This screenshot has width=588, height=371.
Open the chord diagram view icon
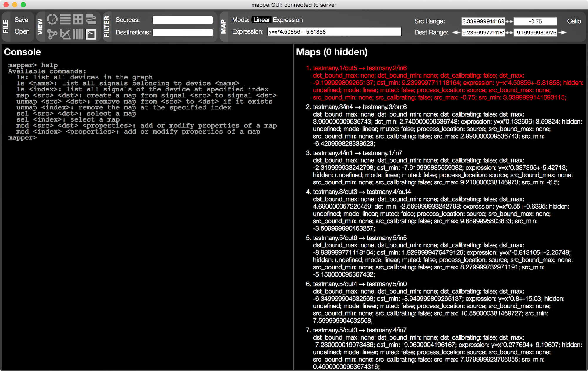[x=52, y=19]
